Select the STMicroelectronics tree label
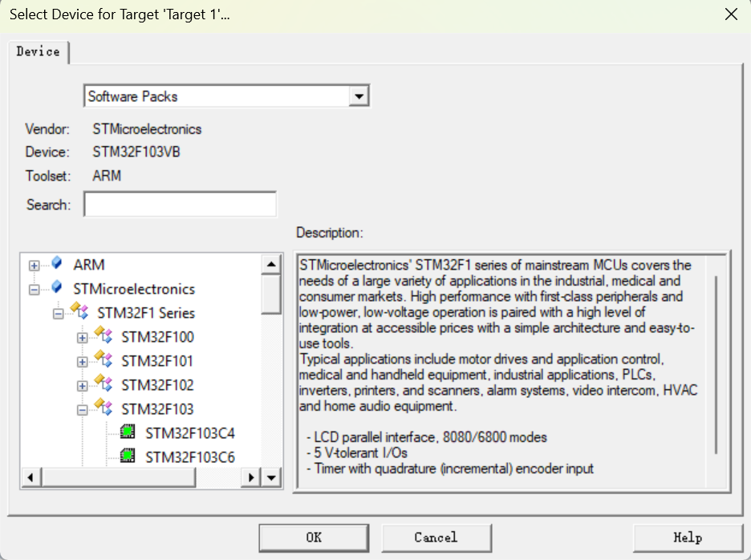Screen dimensions: 751x560 click(x=134, y=289)
